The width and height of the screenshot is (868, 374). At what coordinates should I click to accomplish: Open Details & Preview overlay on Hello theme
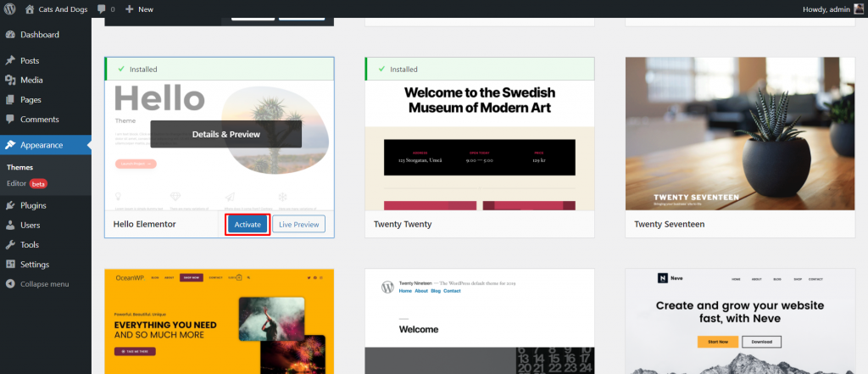225,134
